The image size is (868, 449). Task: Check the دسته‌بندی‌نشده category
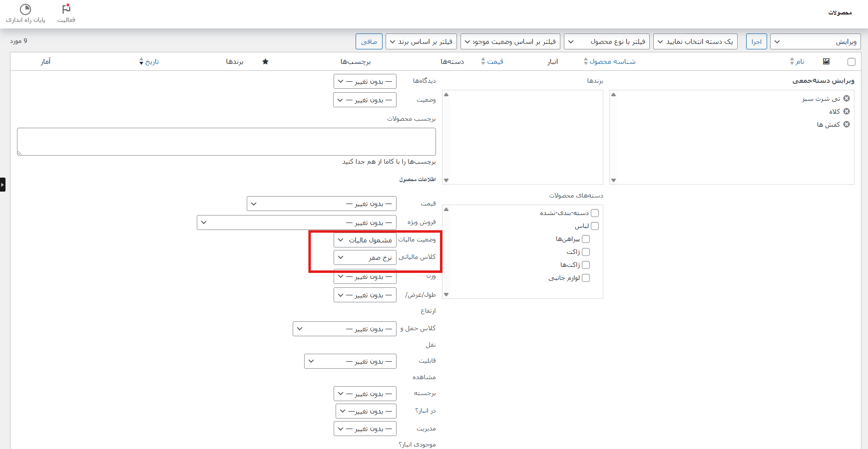595,213
